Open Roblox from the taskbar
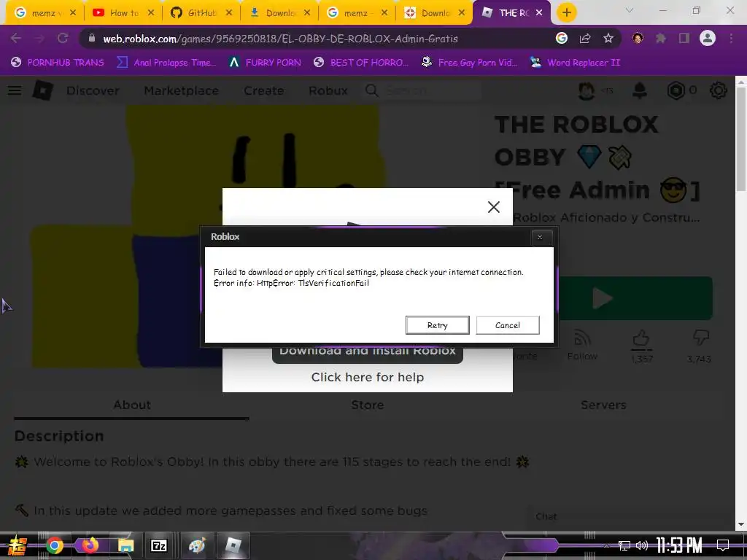This screenshot has width=747, height=560. 233,545
